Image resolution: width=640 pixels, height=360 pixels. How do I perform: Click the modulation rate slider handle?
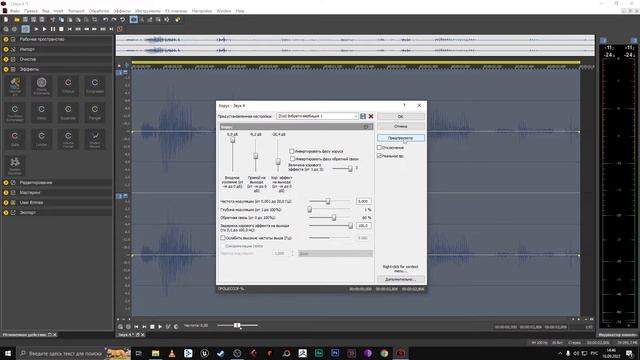[328, 201]
